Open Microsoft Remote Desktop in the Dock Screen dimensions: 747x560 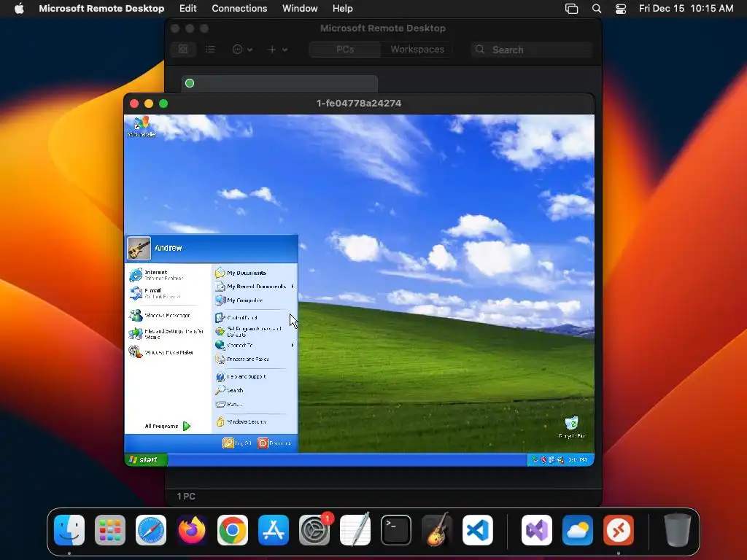(x=619, y=530)
